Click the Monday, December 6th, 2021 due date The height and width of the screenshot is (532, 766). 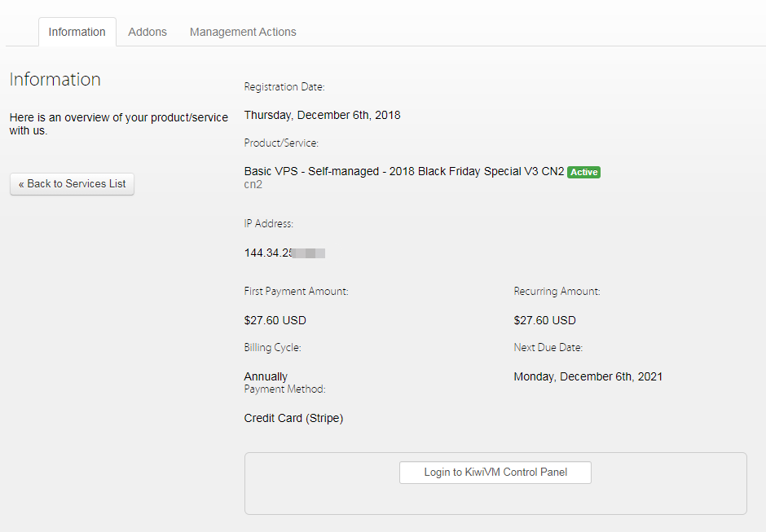588,376
